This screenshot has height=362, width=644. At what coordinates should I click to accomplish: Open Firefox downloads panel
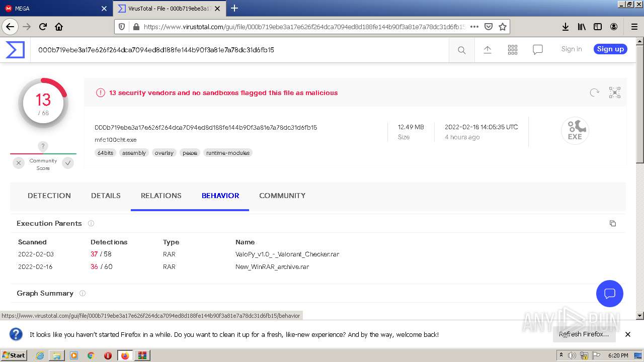566,27
